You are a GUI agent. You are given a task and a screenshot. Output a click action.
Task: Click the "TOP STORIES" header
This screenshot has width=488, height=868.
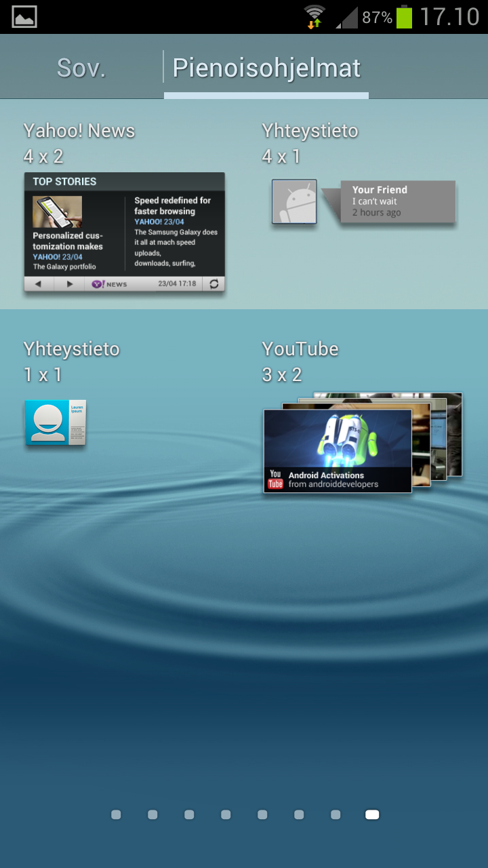tap(65, 182)
